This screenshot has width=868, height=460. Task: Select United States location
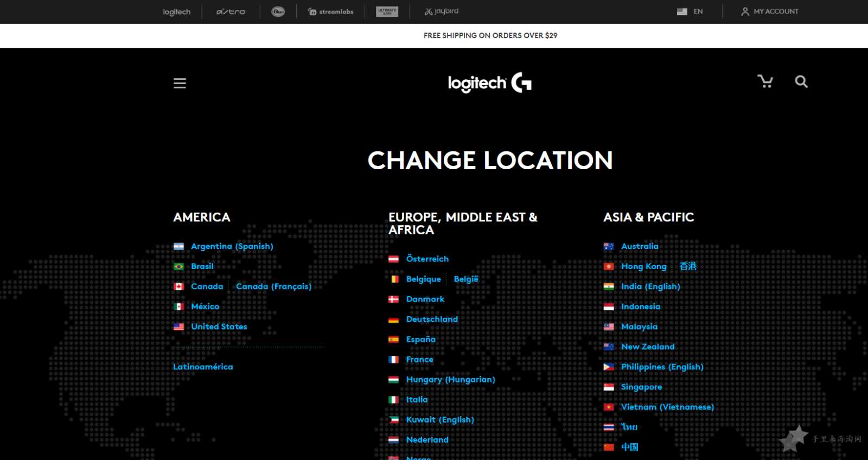tap(219, 327)
